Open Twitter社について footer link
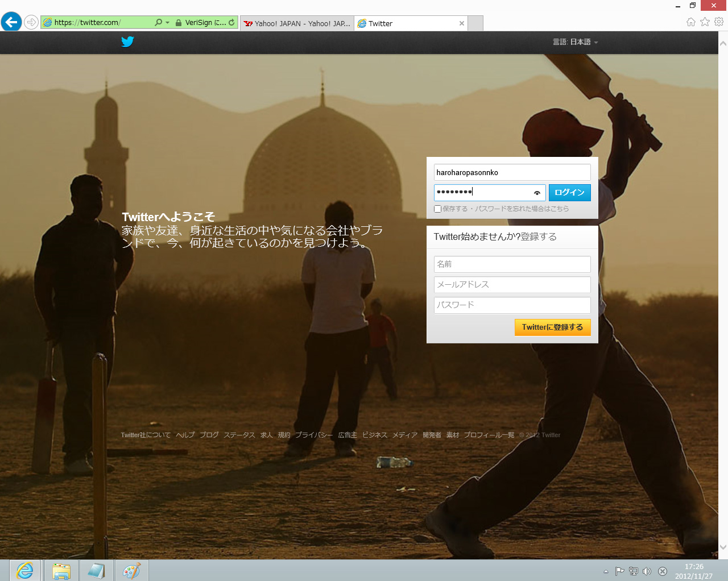The image size is (728, 581). click(x=146, y=435)
